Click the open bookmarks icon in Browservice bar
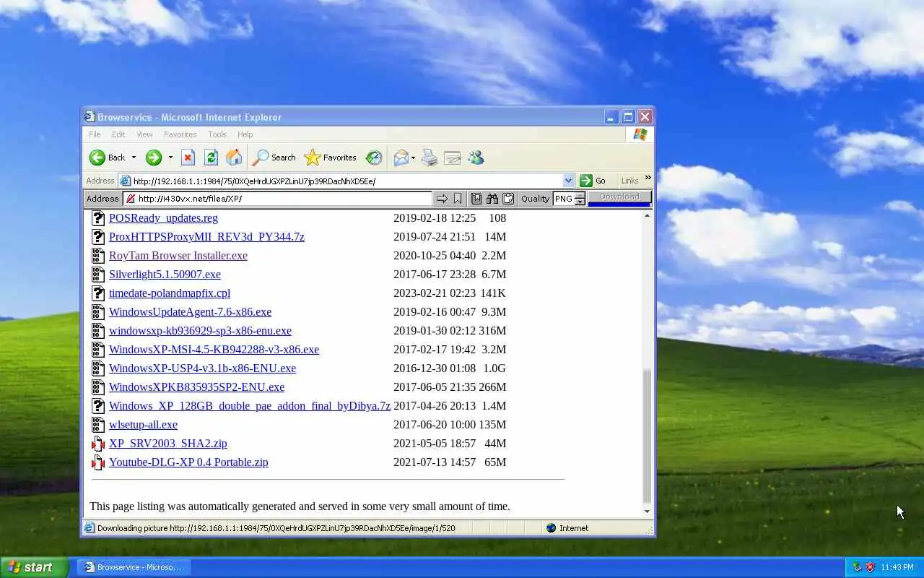This screenshot has height=578, width=924. click(x=476, y=199)
